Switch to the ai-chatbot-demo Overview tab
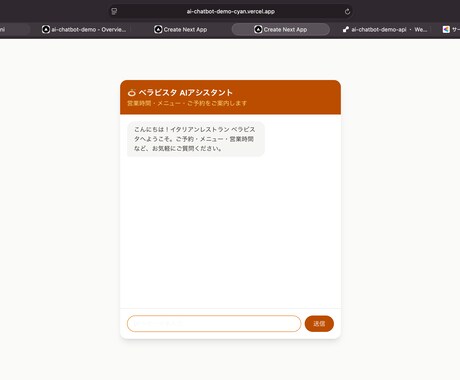Viewport: 460px width, 380px height. point(84,30)
